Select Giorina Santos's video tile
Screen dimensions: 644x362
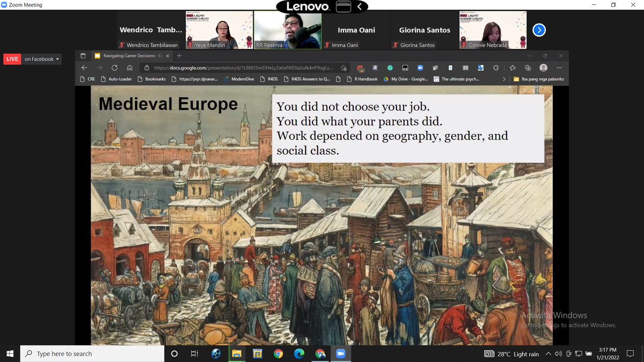pyautogui.click(x=425, y=31)
